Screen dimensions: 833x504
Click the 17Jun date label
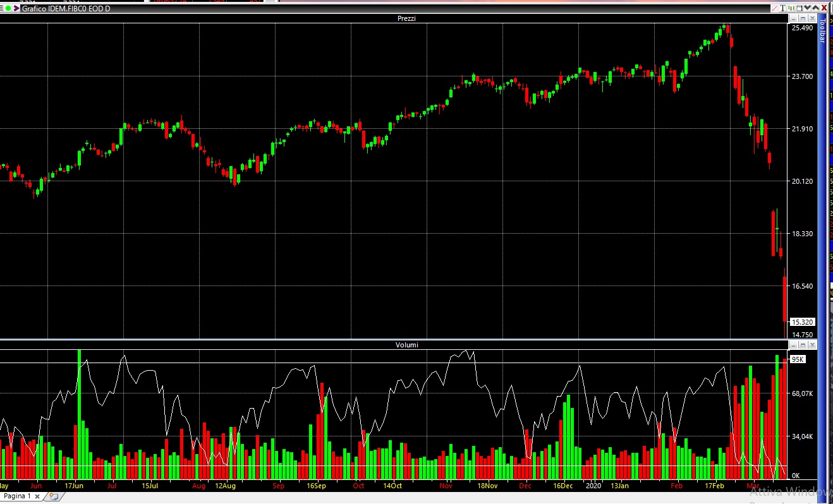(x=74, y=486)
